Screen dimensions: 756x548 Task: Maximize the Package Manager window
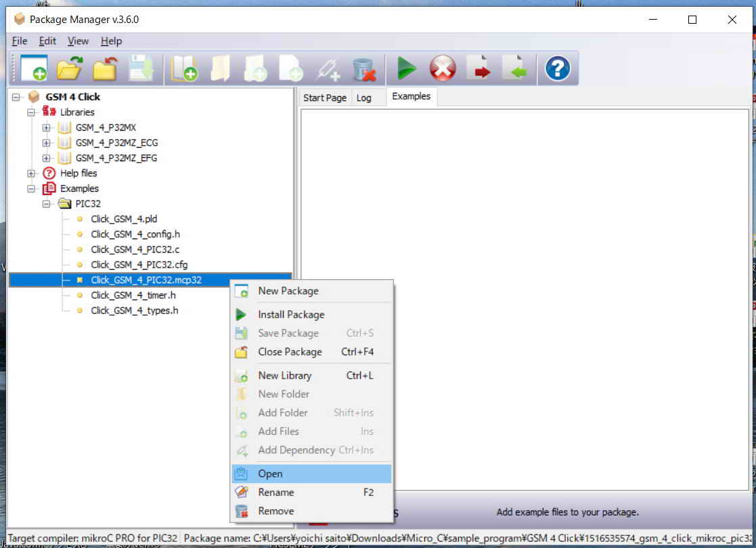pos(692,20)
